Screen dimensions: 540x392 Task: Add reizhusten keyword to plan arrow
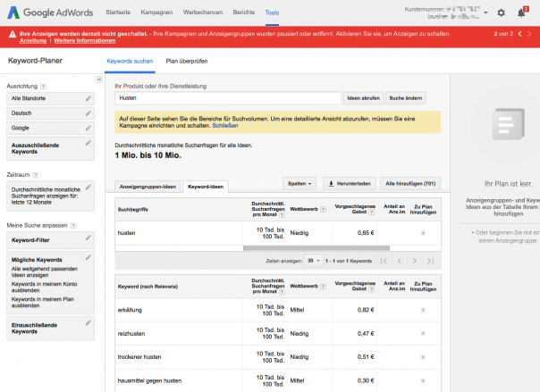423,333
